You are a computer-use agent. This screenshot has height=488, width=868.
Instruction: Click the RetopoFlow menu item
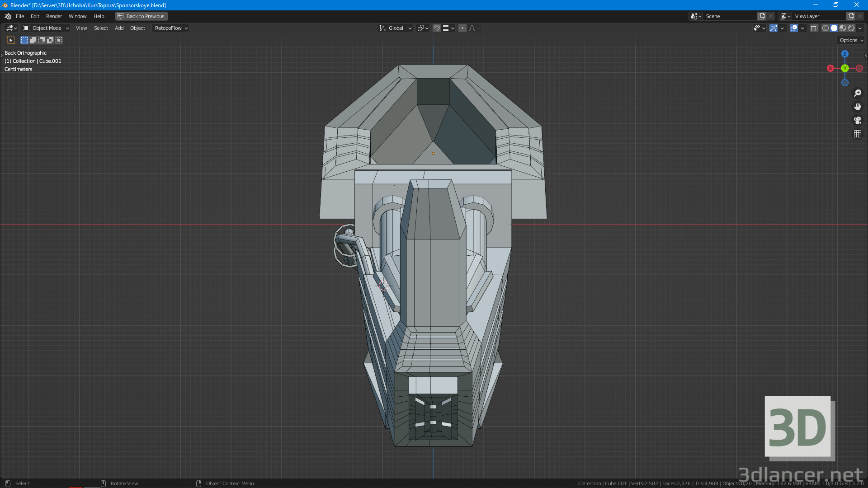168,28
